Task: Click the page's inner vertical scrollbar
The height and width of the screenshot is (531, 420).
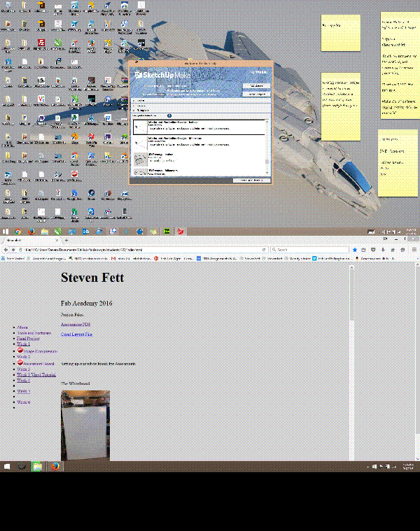Action: pos(351,363)
